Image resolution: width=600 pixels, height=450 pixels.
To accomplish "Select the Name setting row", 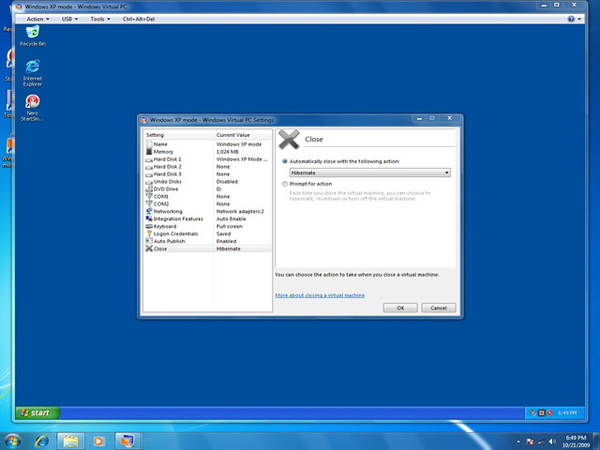I will pyautogui.click(x=207, y=144).
